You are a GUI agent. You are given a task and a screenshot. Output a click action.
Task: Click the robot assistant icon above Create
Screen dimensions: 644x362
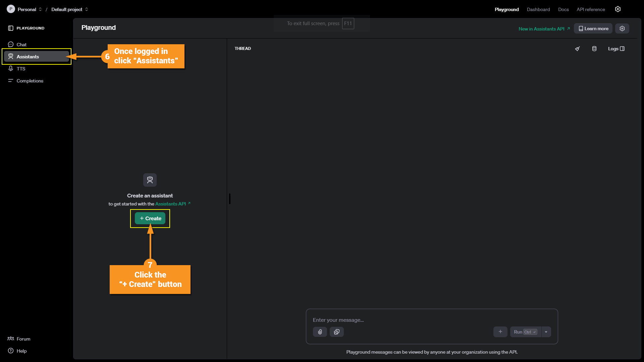coord(150,180)
